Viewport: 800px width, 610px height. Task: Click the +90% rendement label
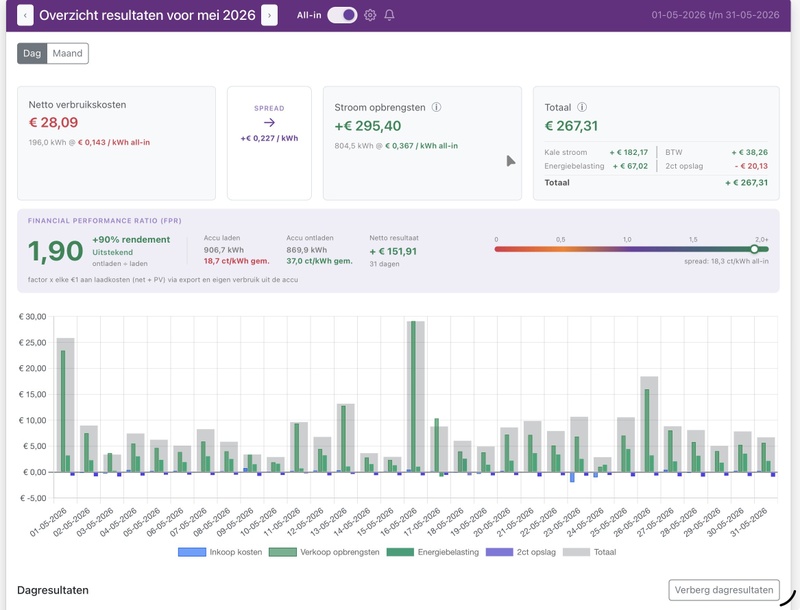131,240
